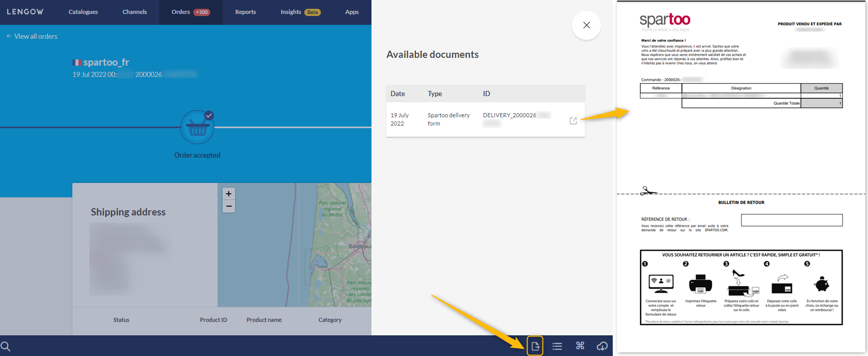868x356 pixels.
Task: Open the Catalogues menu
Action: pyautogui.click(x=83, y=12)
